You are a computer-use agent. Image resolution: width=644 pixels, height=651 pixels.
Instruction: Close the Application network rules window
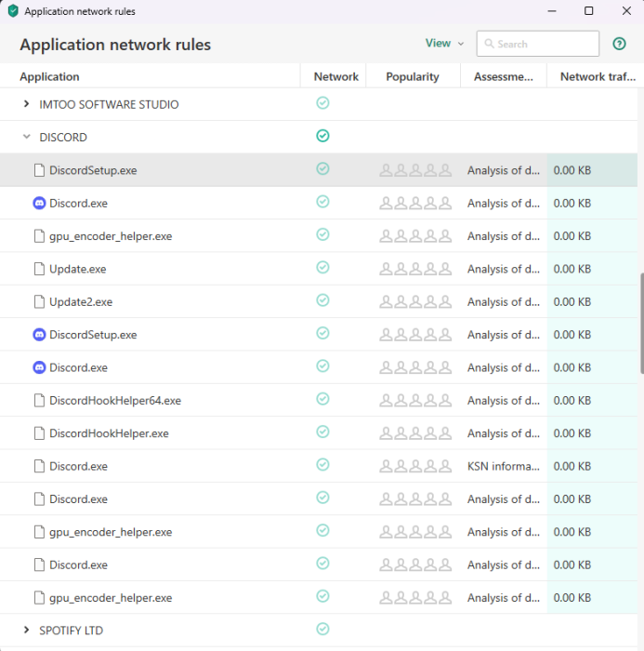626,11
